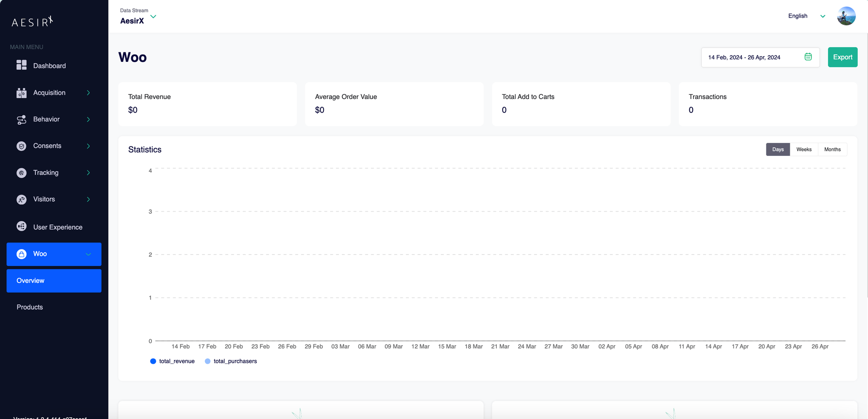Select the Tracking icon in the sidebar
This screenshot has height=419, width=868.
[x=21, y=173]
